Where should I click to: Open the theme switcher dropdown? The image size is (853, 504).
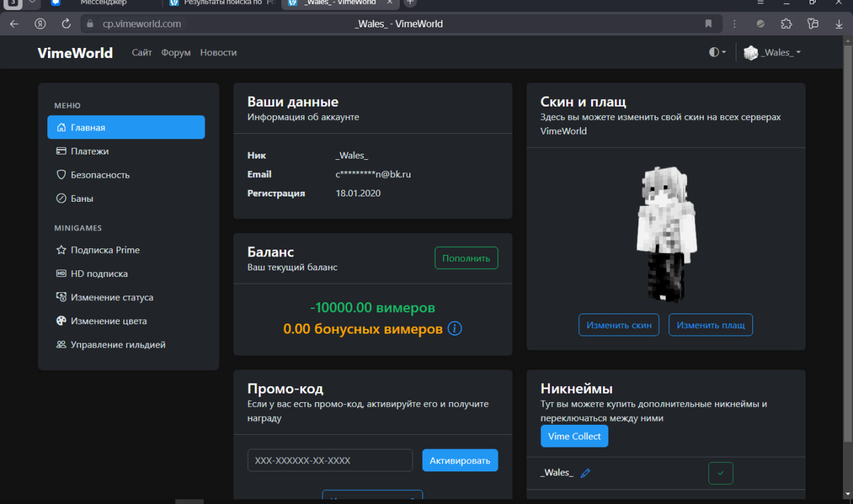point(718,53)
